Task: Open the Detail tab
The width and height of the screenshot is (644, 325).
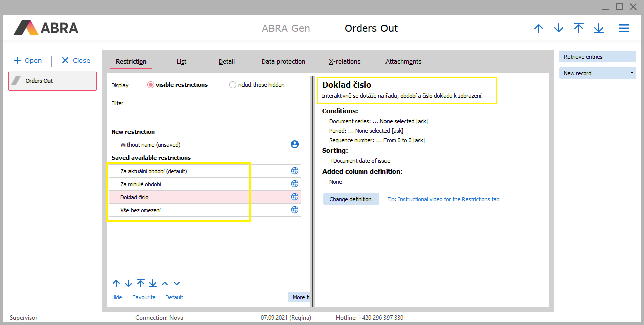Action: (x=227, y=62)
